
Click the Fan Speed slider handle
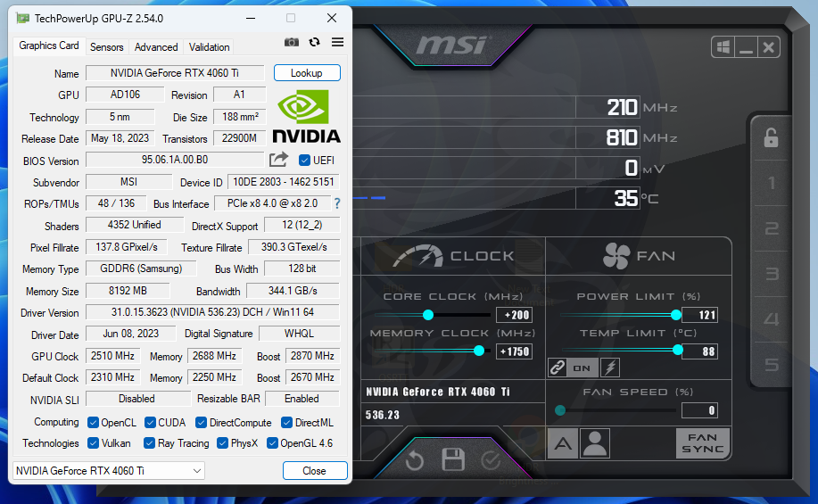pos(560,410)
